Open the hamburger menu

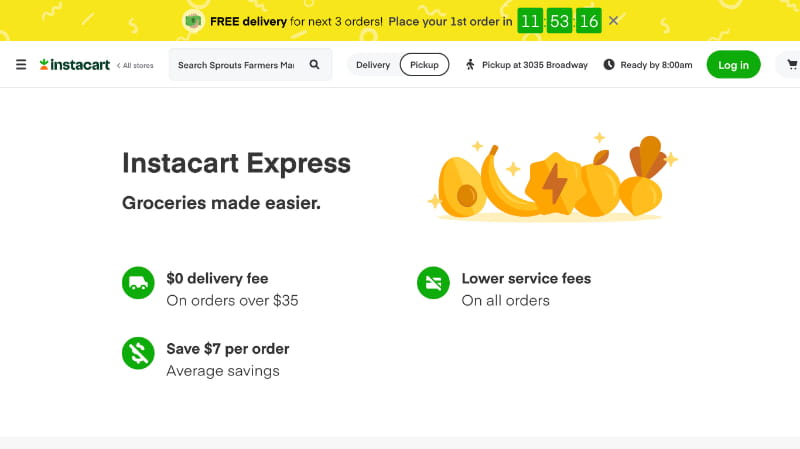21,65
